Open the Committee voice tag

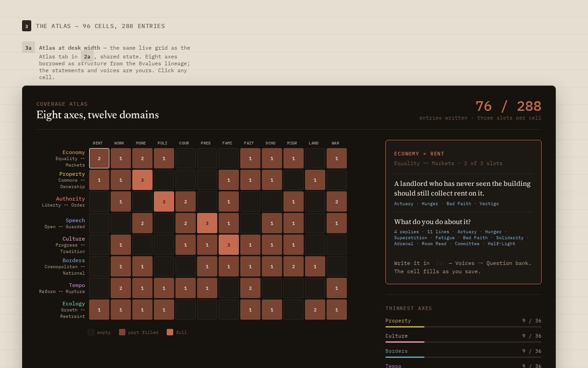click(x=467, y=244)
